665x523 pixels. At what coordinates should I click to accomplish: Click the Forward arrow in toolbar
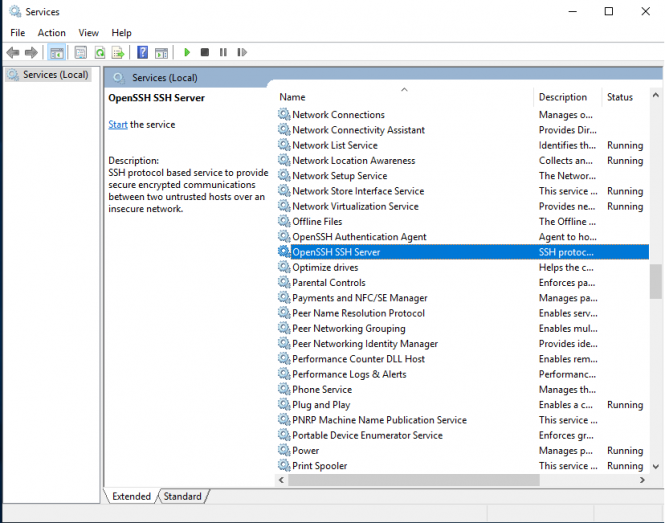click(31, 52)
